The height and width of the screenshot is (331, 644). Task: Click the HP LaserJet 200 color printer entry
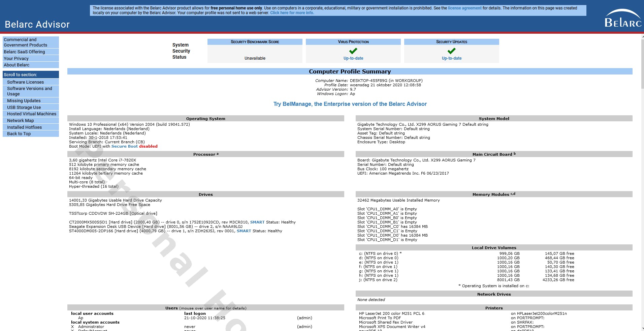coord(392,313)
